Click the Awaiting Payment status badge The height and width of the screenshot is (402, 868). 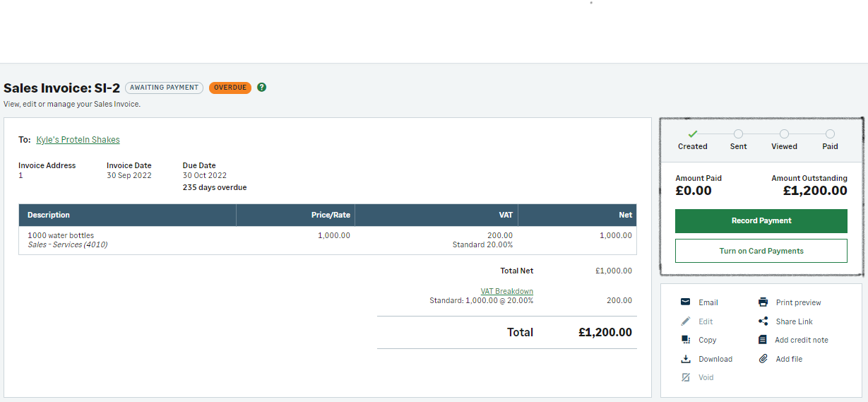[165, 88]
